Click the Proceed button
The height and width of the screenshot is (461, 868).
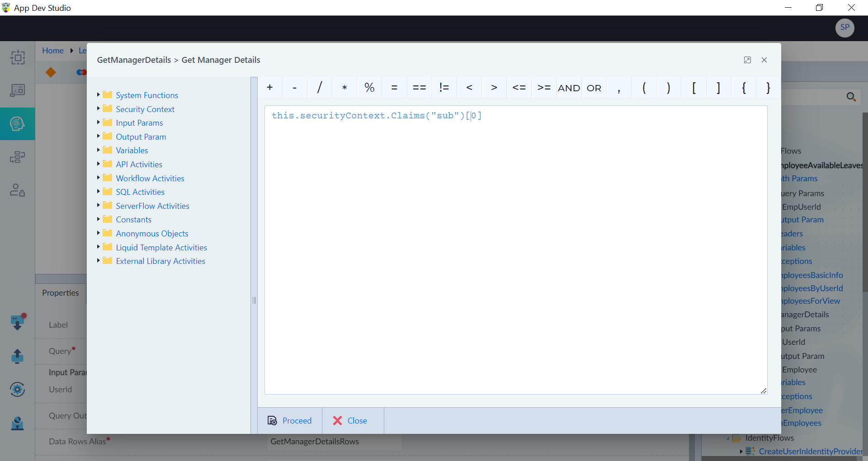(290, 421)
